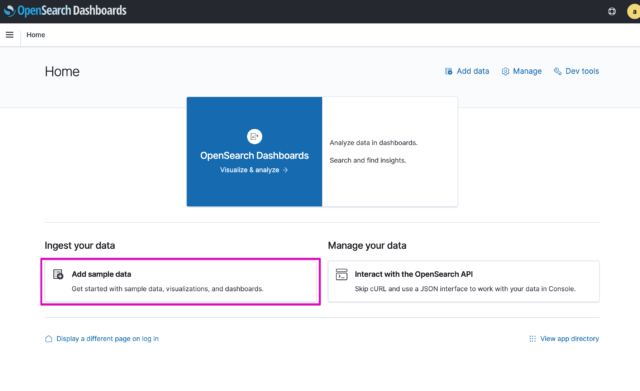The width and height of the screenshot is (640, 391).
Task: Select the Home breadcrumb
Action: 36,35
